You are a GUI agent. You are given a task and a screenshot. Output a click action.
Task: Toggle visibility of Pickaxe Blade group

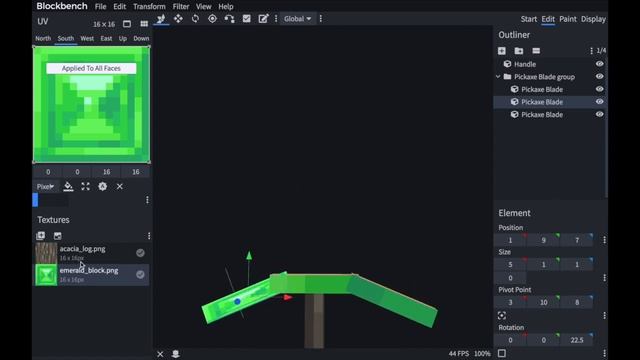pos(600,77)
